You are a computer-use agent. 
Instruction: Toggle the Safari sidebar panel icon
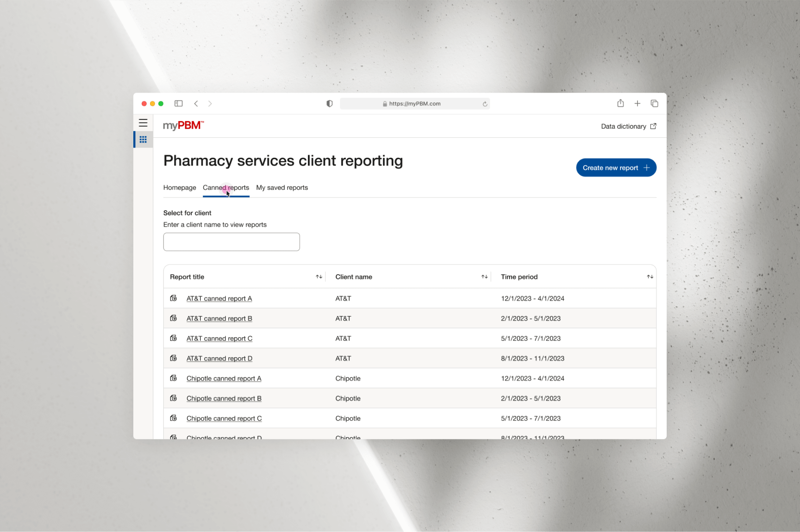pyautogui.click(x=178, y=104)
